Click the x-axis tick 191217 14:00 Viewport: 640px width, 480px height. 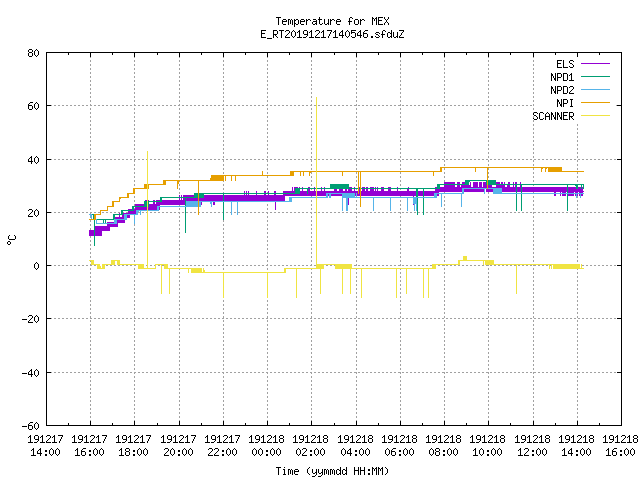[45, 446]
